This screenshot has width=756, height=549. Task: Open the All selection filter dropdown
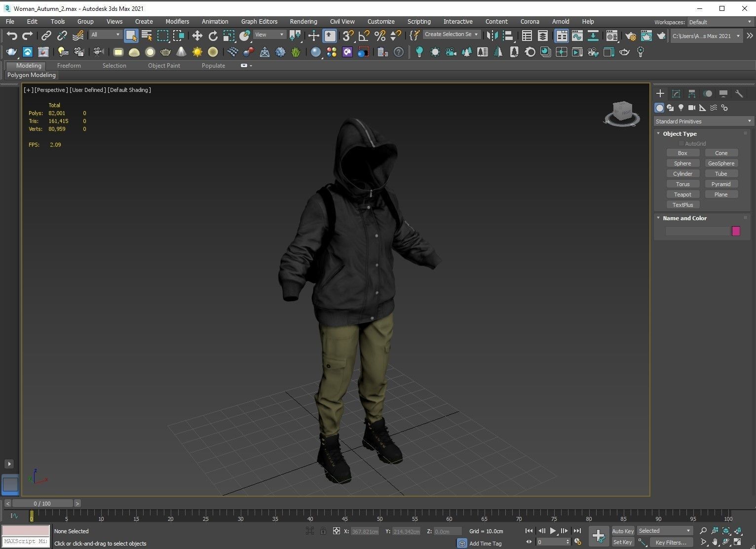point(106,35)
